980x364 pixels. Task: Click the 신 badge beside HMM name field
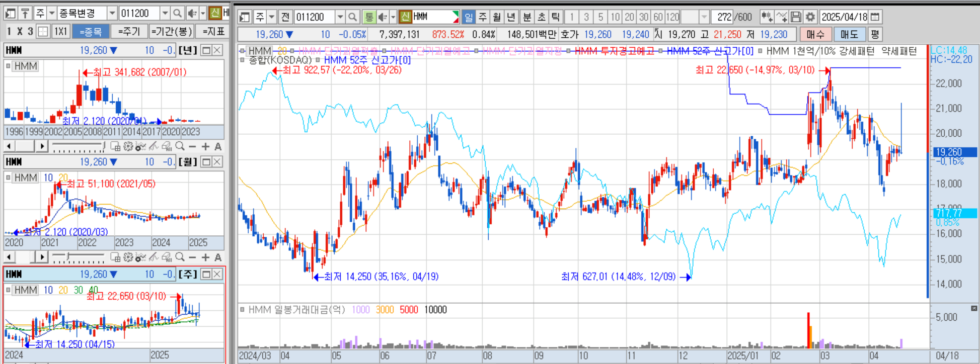point(405,17)
